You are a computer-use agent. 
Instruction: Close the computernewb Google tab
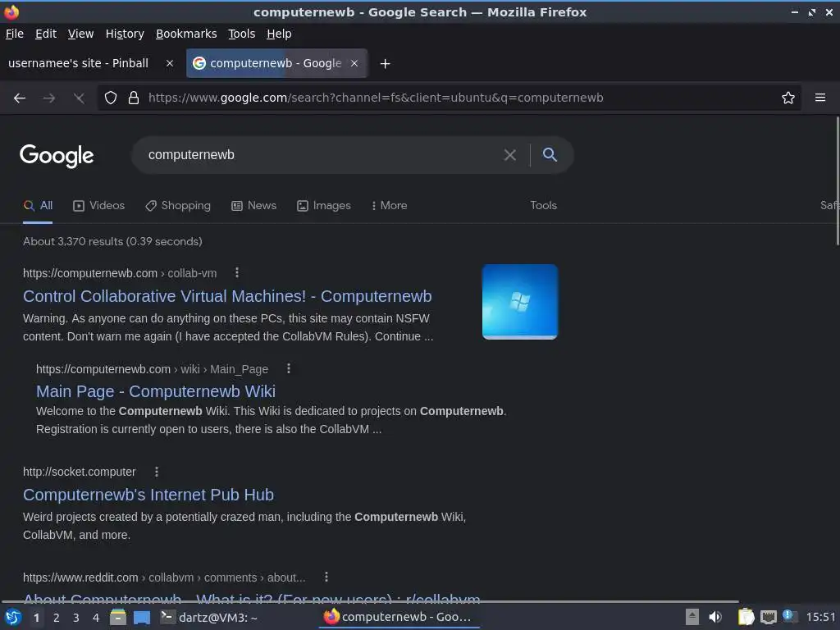(354, 63)
